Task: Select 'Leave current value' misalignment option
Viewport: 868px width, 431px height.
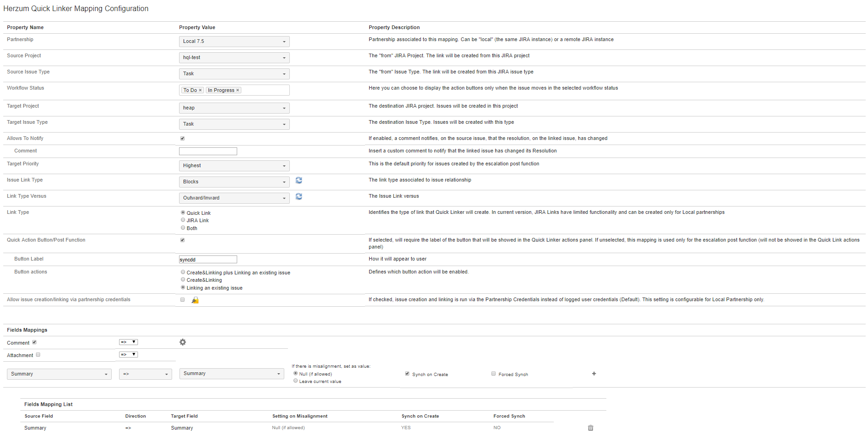Action: tap(296, 381)
